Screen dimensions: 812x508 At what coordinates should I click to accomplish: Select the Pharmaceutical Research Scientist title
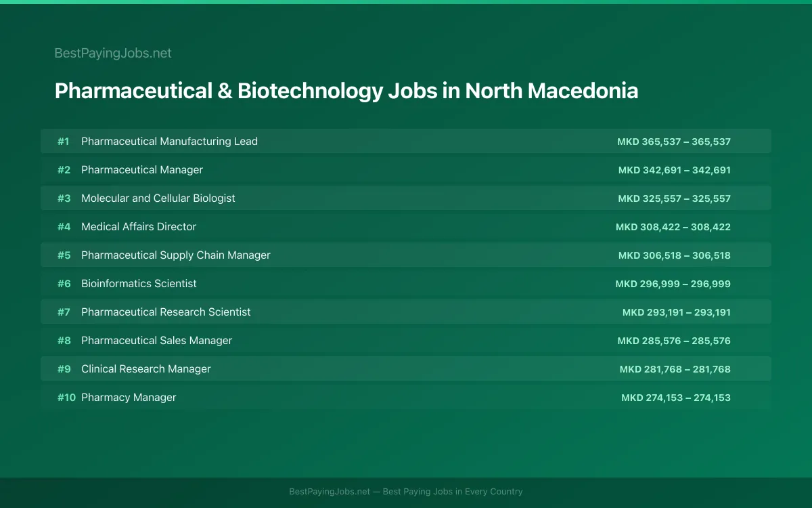pos(166,312)
